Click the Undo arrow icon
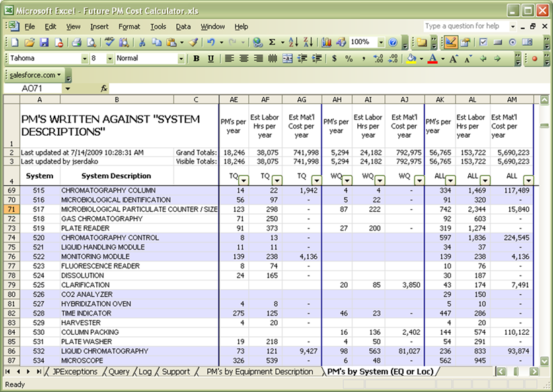553x392 pixels. (x=211, y=42)
